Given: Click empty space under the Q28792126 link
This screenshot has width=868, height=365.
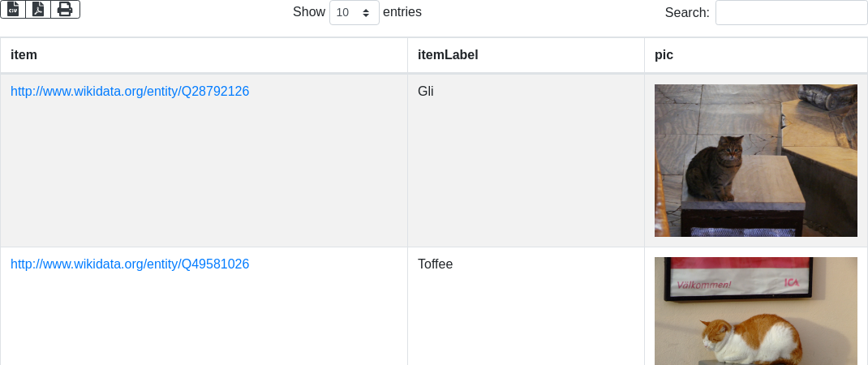Looking at the screenshot, I should coord(203,178).
